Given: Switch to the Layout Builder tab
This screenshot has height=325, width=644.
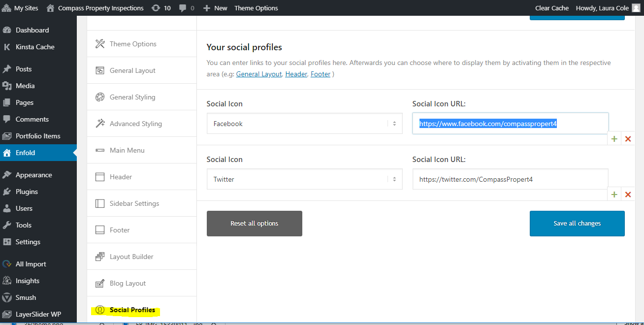Looking at the screenshot, I should point(142,257).
